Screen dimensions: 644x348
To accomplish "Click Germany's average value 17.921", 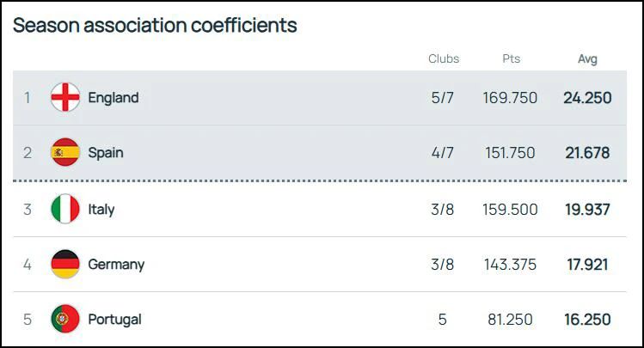I will (x=587, y=265).
